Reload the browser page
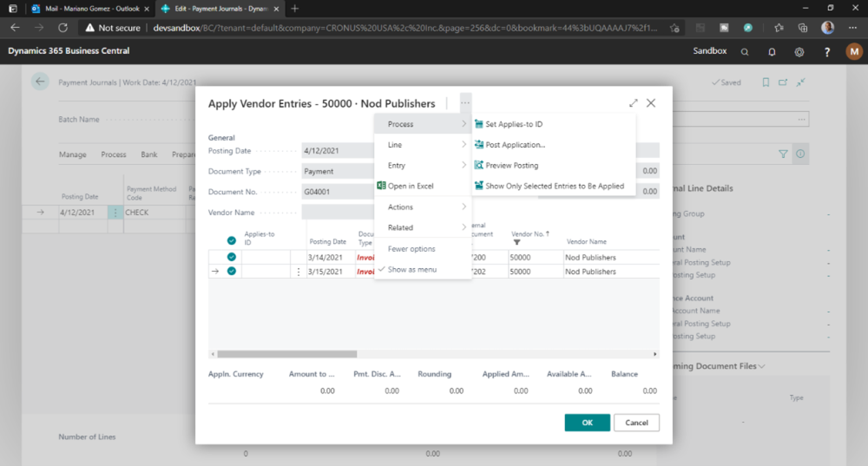868x466 pixels. (63, 28)
